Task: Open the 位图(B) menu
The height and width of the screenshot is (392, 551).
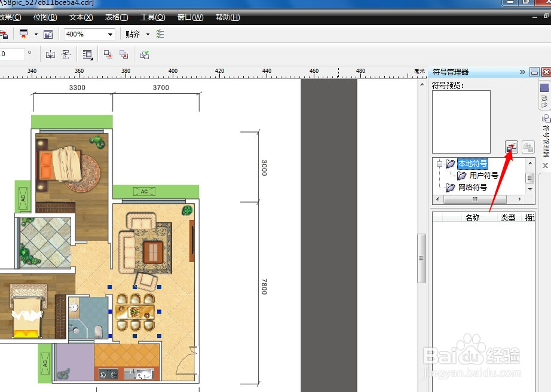Action: tap(45, 17)
